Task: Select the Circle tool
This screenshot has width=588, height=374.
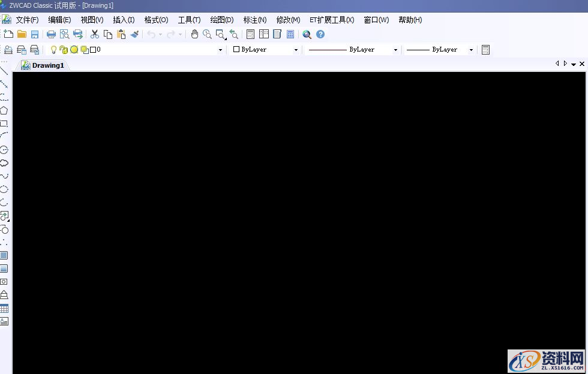Action: point(4,150)
